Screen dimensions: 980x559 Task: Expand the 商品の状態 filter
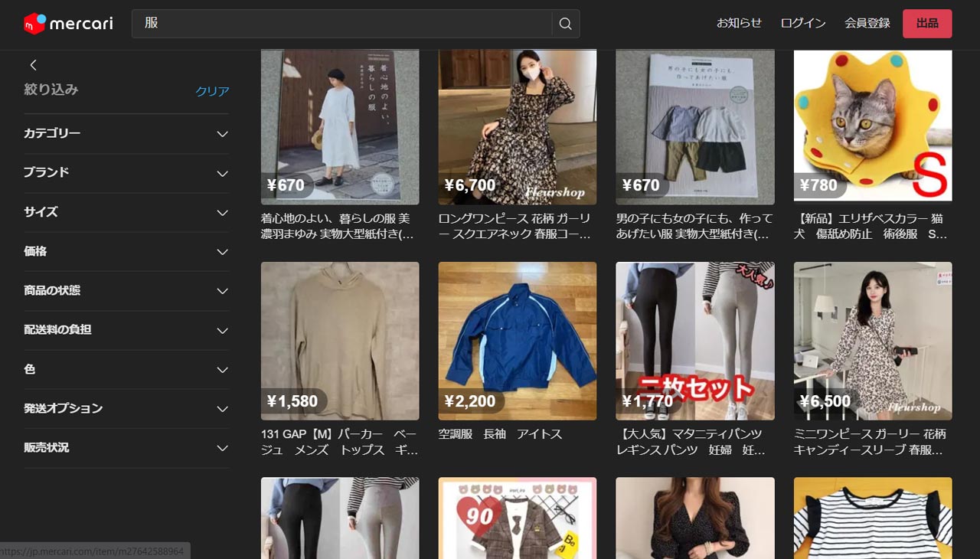click(126, 291)
